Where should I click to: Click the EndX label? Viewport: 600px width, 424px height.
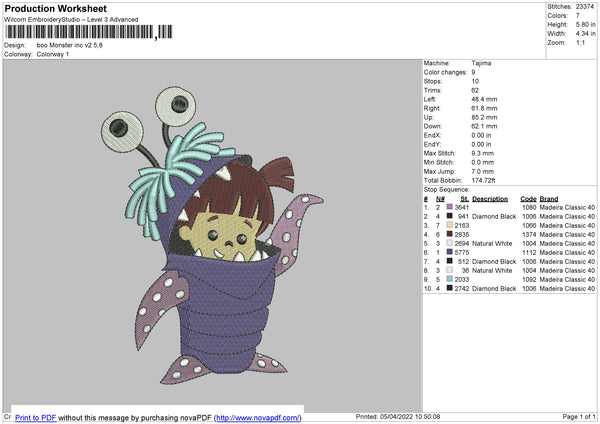[x=432, y=135]
